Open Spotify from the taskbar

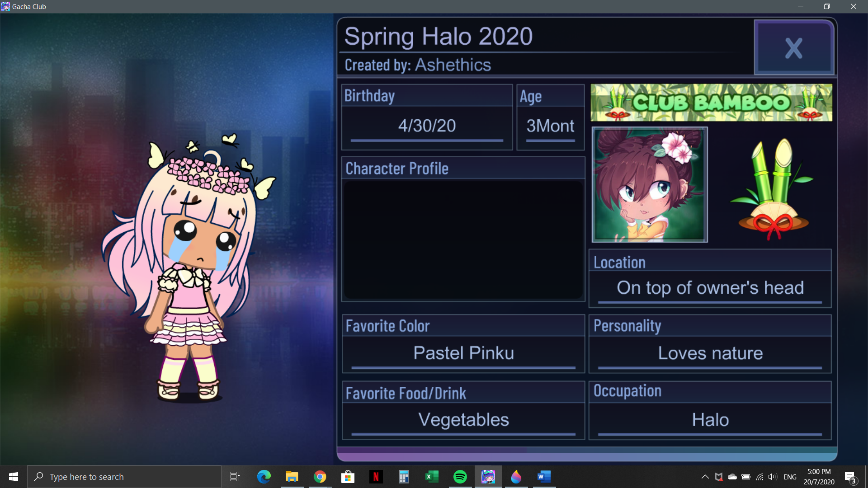click(460, 477)
